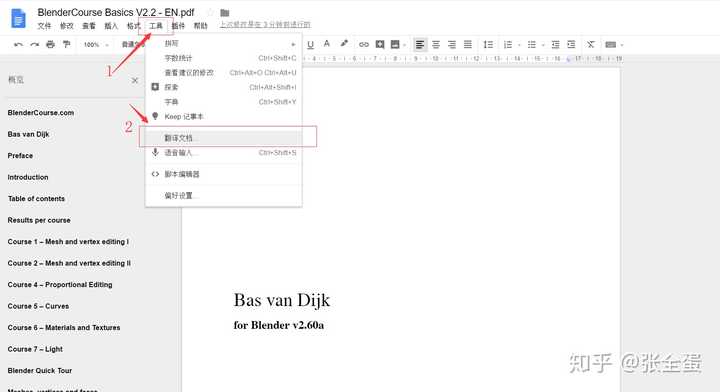The height and width of the screenshot is (392, 720).
Task: Open the 修改 (Edit) menu
Action: tap(67, 26)
